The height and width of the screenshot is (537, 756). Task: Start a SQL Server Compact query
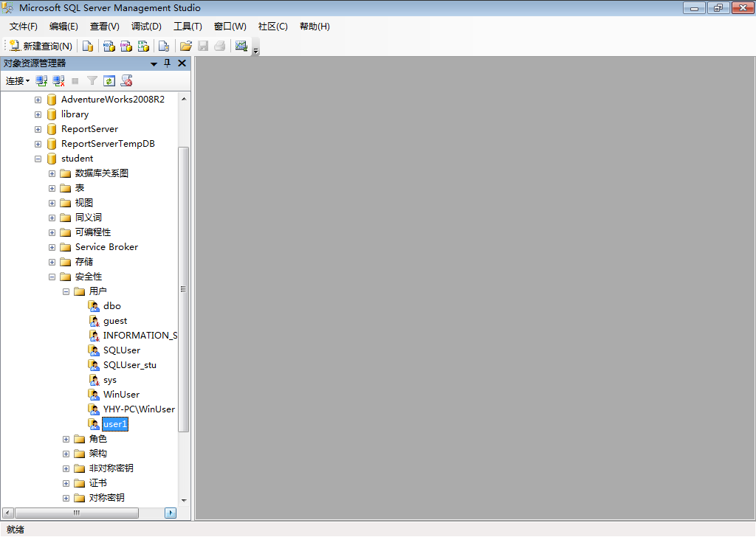164,46
